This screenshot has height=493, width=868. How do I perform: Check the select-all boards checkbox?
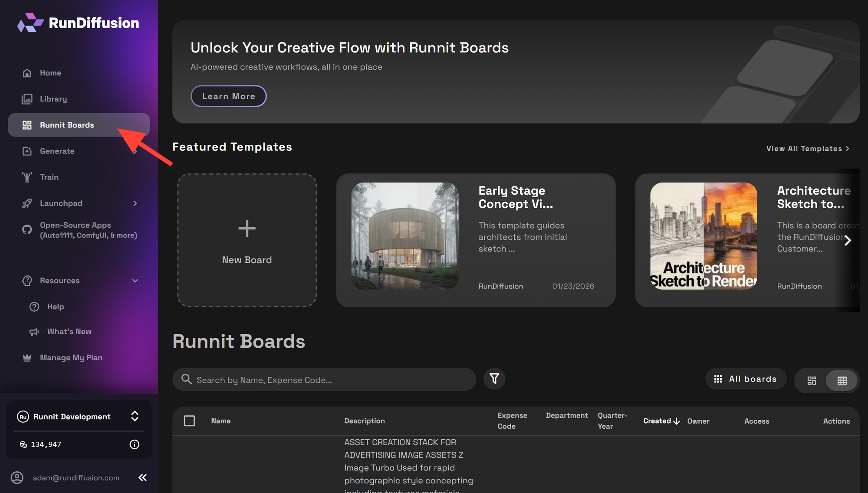coord(189,421)
